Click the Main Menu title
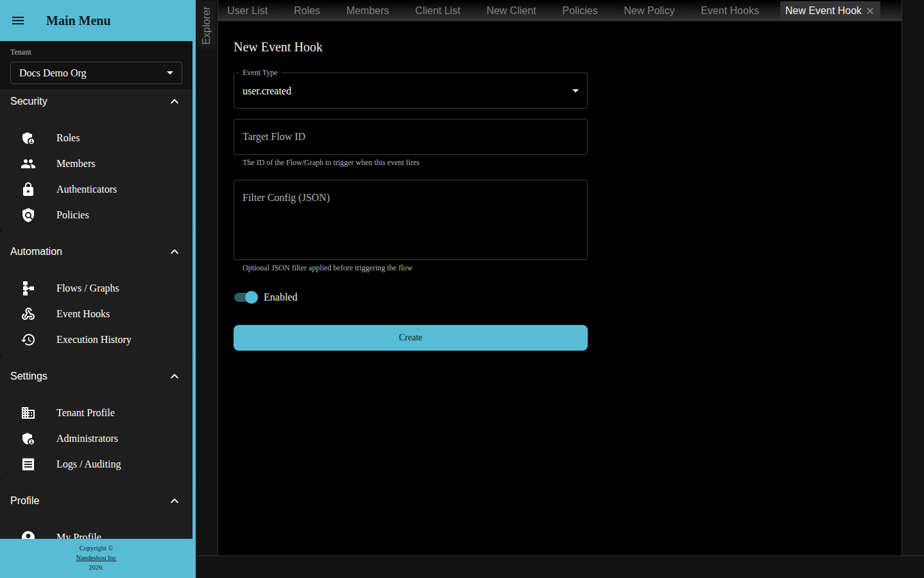 click(x=78, y=21)
